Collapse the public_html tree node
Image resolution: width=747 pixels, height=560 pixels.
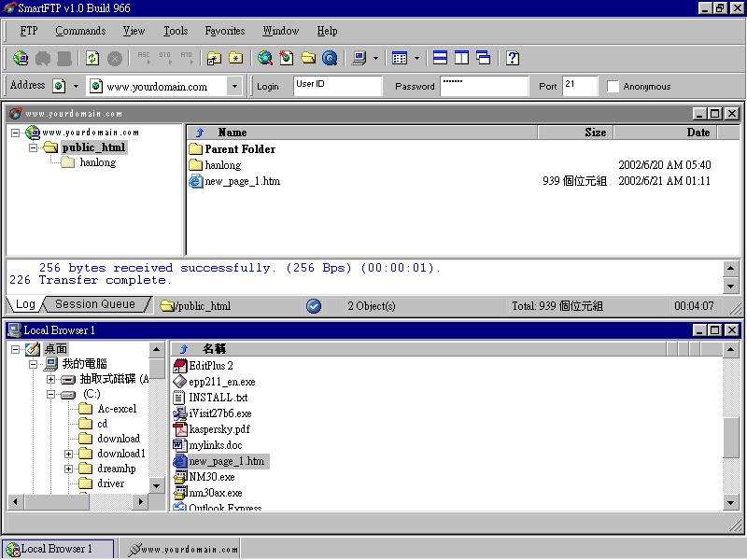tap(33, 147)
